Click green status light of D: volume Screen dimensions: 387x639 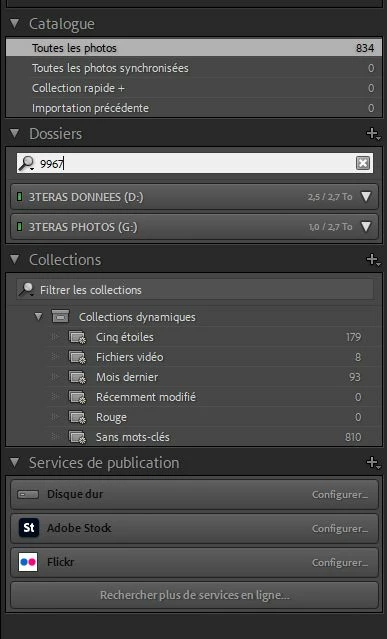coord(19,197)
